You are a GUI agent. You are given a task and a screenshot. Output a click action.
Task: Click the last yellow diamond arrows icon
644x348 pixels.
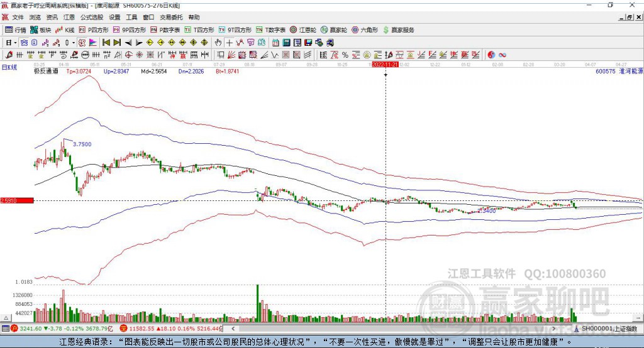coord(204,43)
